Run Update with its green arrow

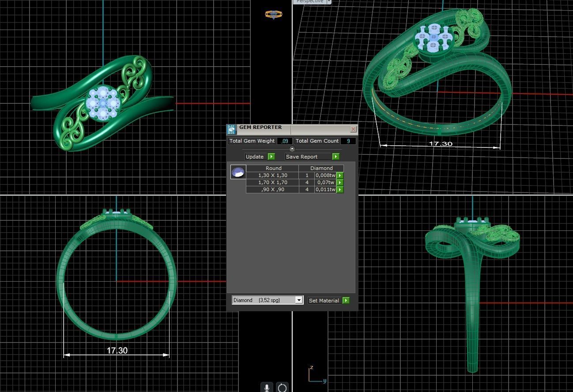pos(271,157)
